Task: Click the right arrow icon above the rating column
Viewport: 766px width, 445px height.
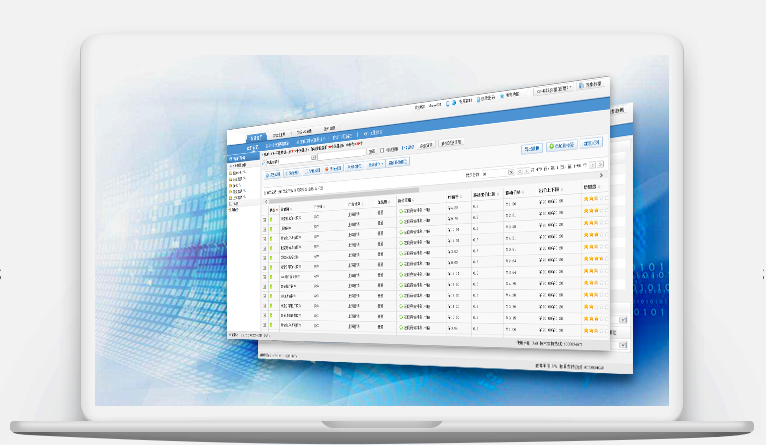Action: pyautogui.click(x=601, y=175)
